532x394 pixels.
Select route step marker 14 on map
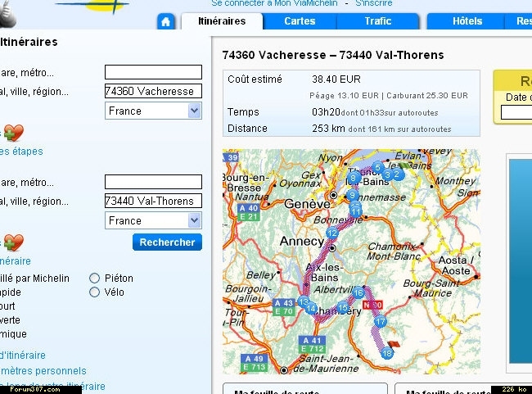311,308
